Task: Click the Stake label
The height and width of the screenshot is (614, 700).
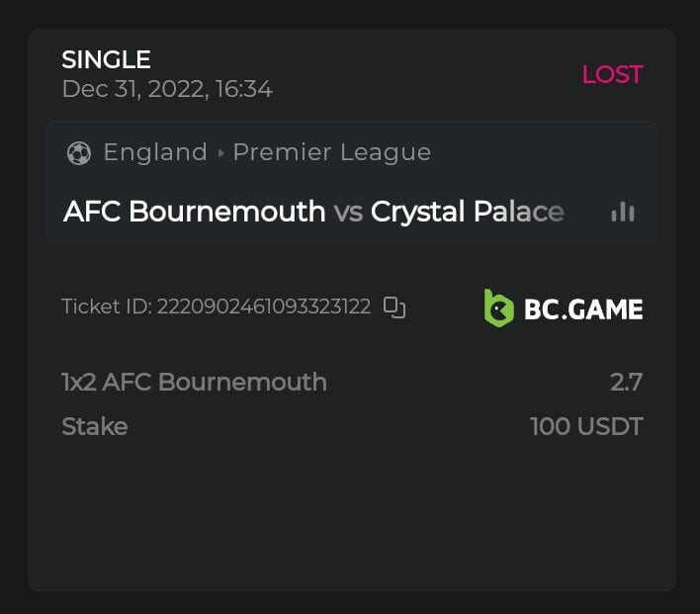Action: 94,427
